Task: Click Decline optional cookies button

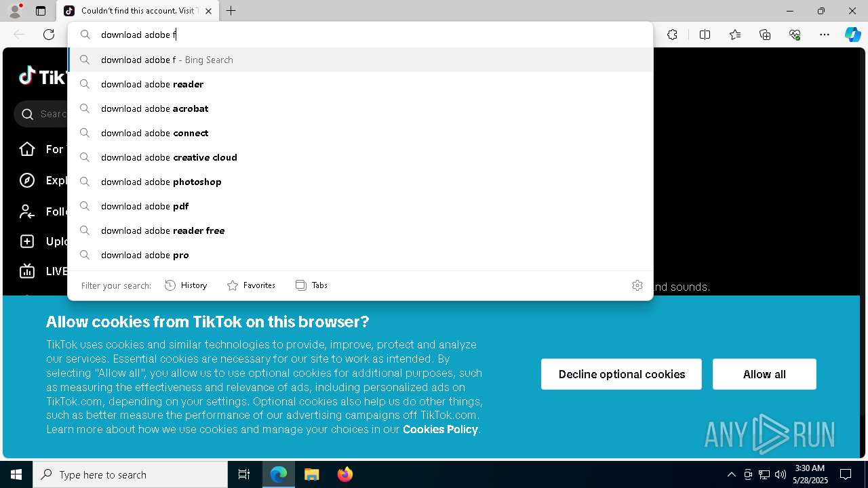Action: pos(621,374)
